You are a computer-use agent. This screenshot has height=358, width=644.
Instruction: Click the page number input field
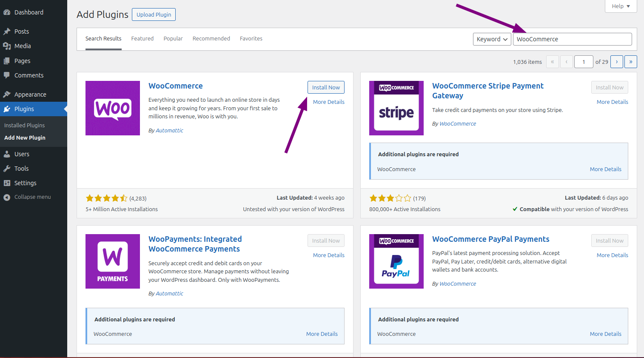584,61
